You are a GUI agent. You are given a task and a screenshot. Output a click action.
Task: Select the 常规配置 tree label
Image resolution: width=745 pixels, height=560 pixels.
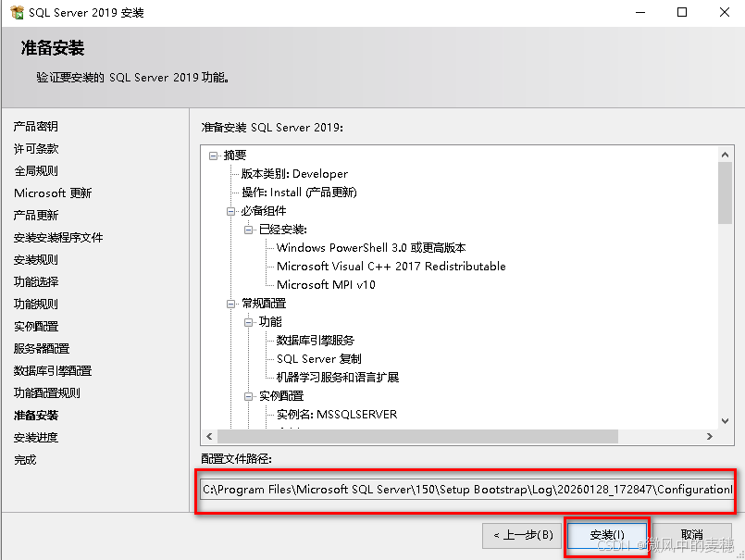(264, 304)
